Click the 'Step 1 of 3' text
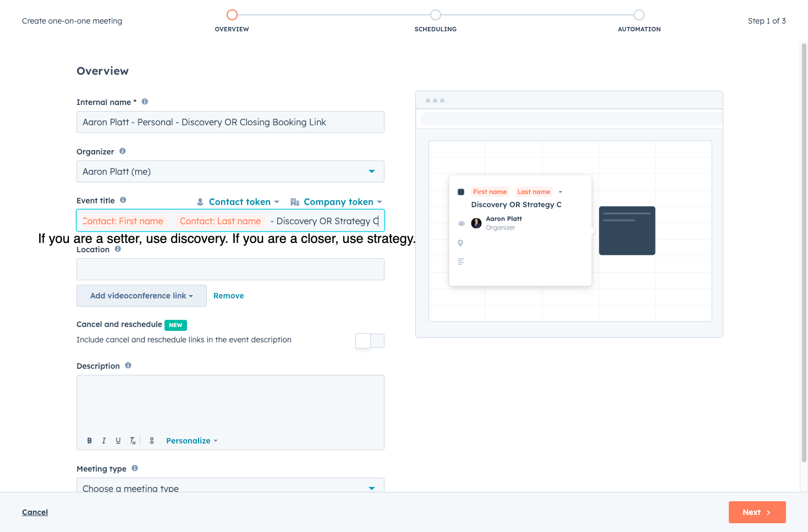Screen dimensions: 808x532 (767, 21)
